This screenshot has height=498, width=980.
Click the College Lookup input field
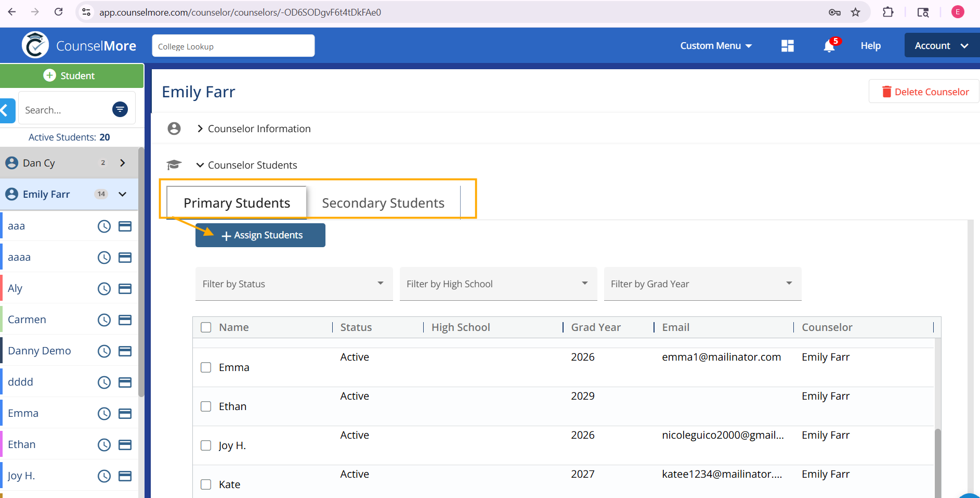click(x=233, y=46)
